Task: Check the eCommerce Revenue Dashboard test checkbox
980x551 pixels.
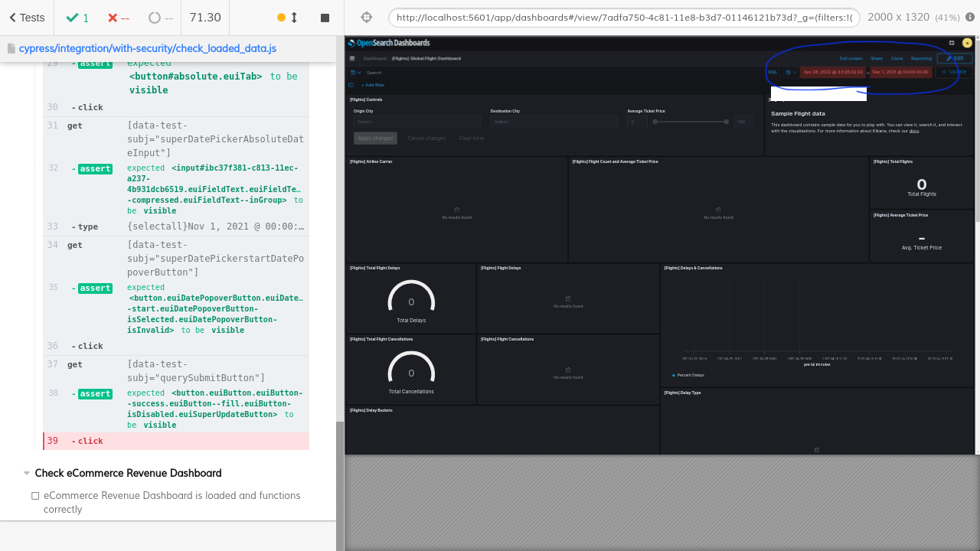Action: pos(35,496)
